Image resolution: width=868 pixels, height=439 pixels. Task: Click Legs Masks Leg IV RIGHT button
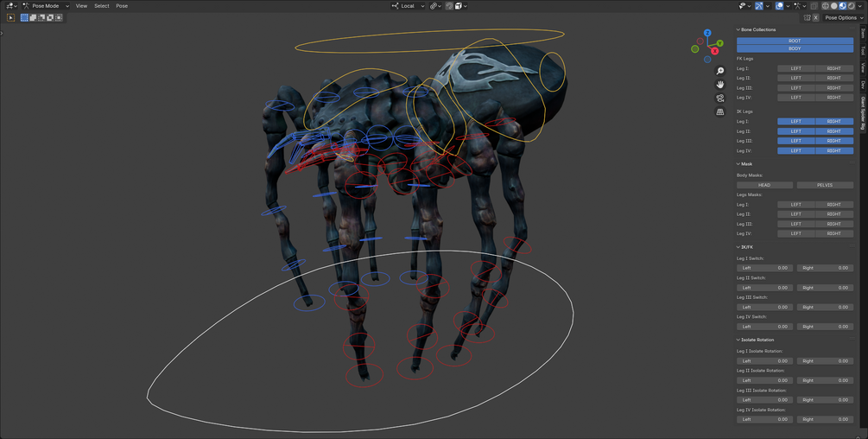(834, 233)
